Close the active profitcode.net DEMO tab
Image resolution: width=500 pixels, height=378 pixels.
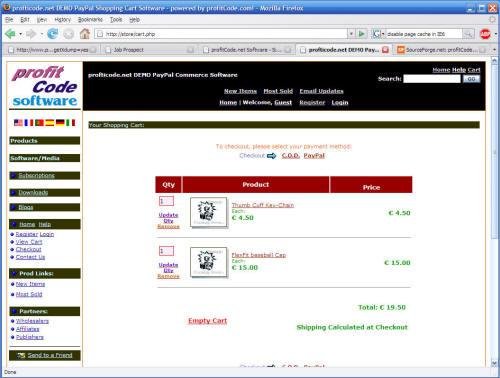(x=385, y=50)
